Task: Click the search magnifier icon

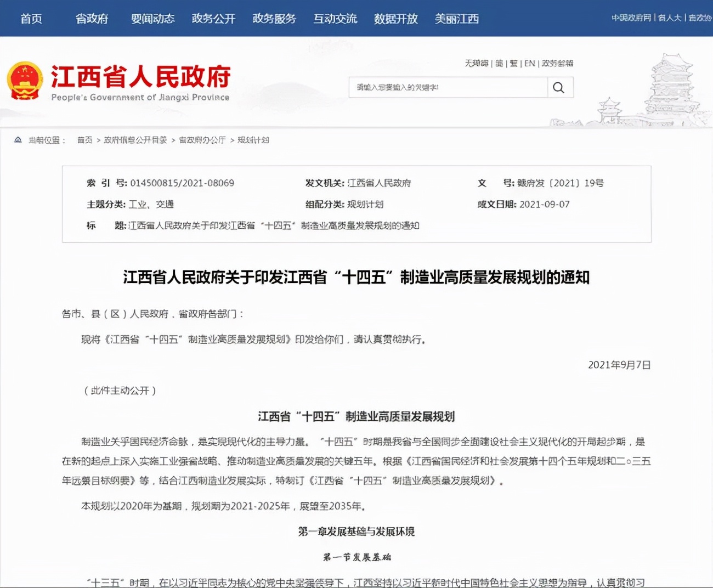Action: (x=559, y=87)
